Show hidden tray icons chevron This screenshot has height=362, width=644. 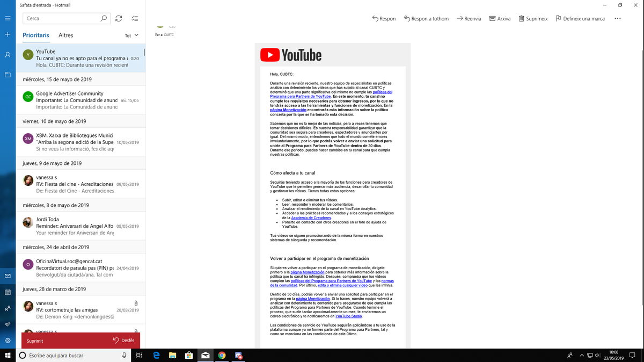582,355
